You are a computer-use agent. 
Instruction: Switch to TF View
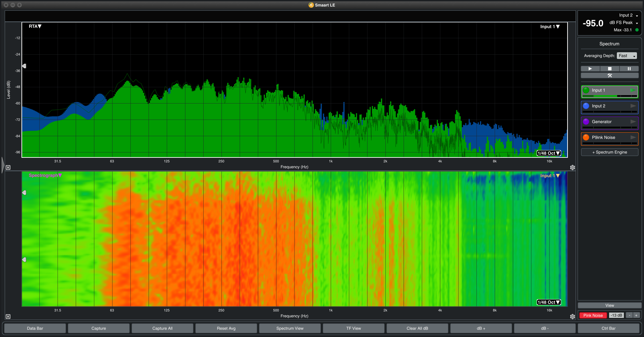(354, 328)
